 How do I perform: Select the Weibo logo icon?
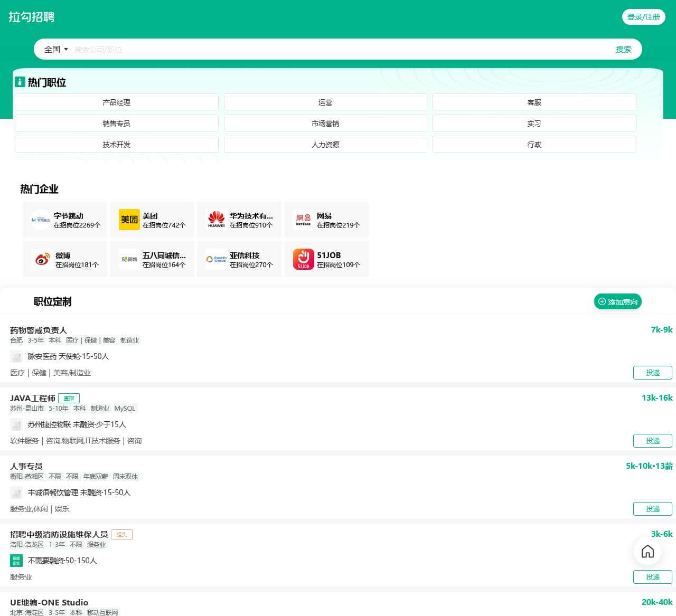42,259
